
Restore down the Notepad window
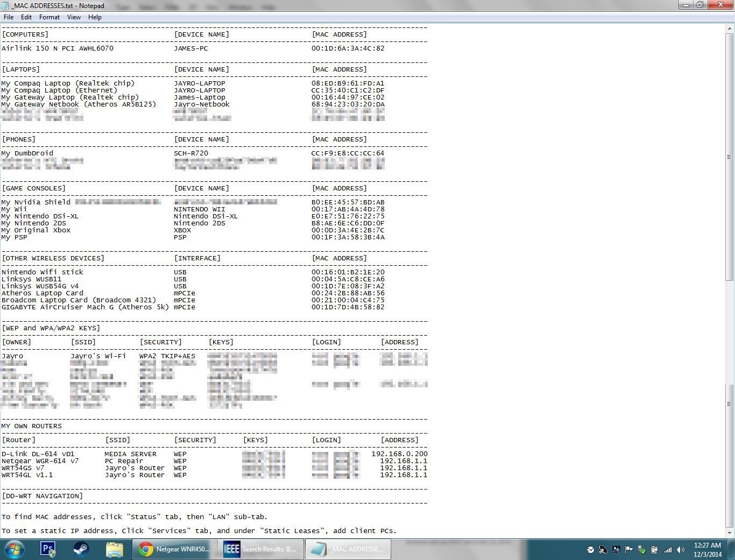(x=700, y=5)
